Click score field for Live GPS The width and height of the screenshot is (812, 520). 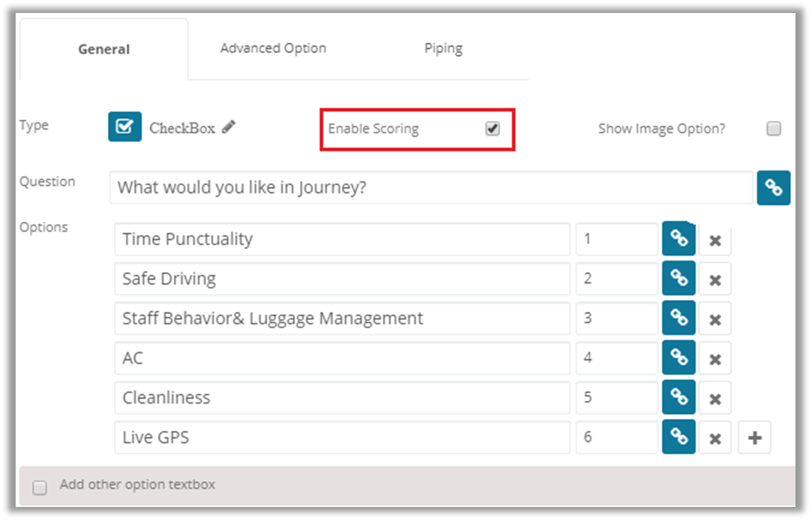click(616, 437)
